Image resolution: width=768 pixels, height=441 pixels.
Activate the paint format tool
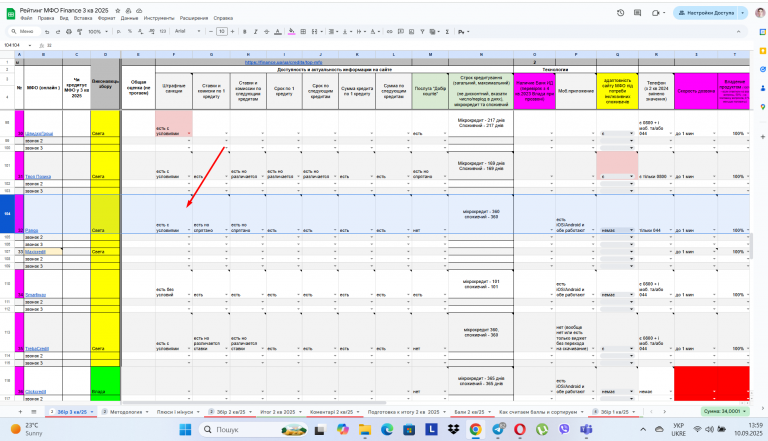[79, 31]
